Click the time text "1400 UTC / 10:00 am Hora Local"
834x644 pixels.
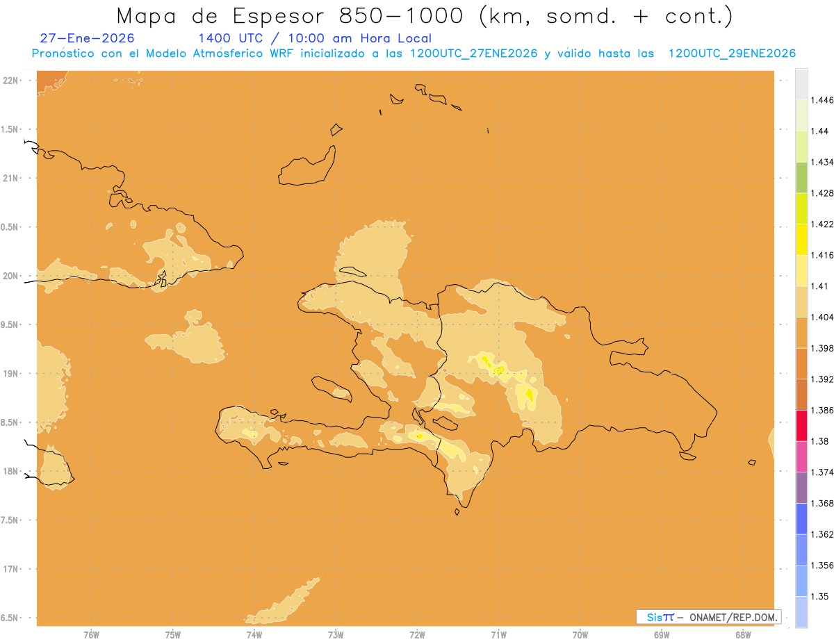click(315, 38)
